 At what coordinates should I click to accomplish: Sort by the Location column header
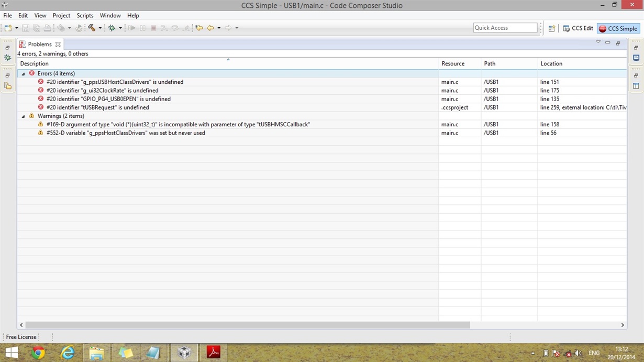pyautogui.click(x=582, y=63)
